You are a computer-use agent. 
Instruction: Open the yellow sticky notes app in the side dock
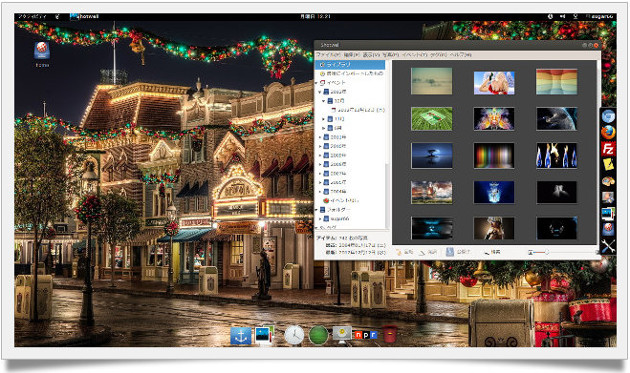(608, 164)
